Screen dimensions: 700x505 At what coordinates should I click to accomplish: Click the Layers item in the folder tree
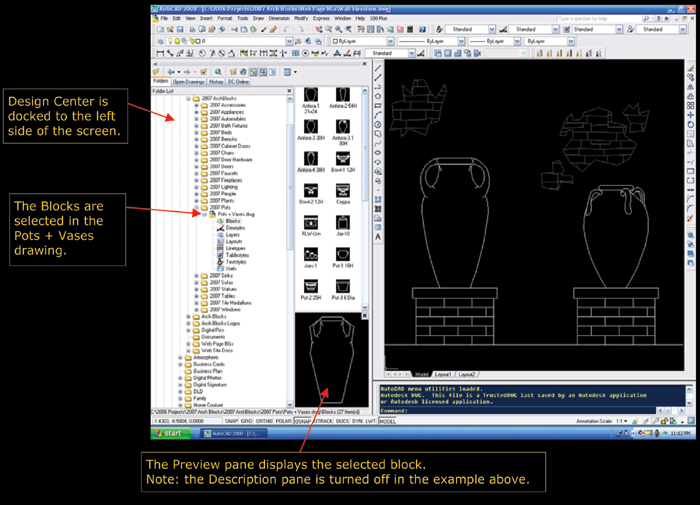233,234
